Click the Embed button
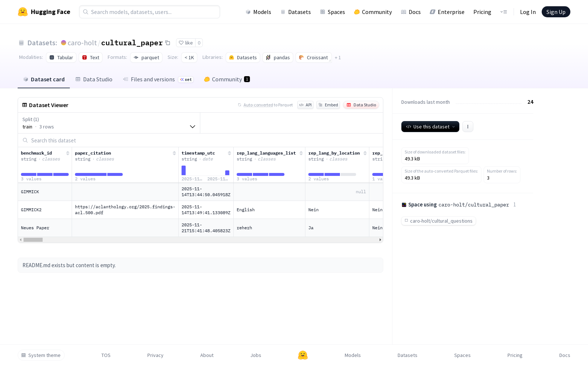This screenshot has width=588, height=368. (328, 105)
